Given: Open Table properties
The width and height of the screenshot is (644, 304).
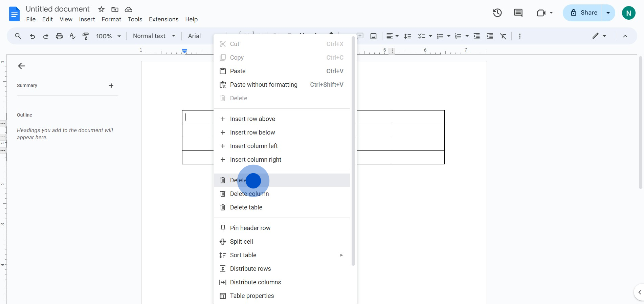Looking at the screenshot, I should 282,296.
